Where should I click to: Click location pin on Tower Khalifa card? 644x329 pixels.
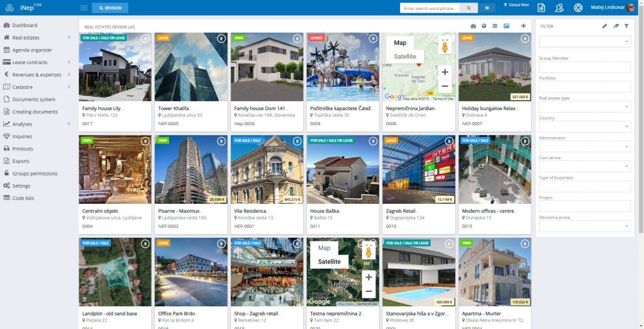tap(221, 38)
